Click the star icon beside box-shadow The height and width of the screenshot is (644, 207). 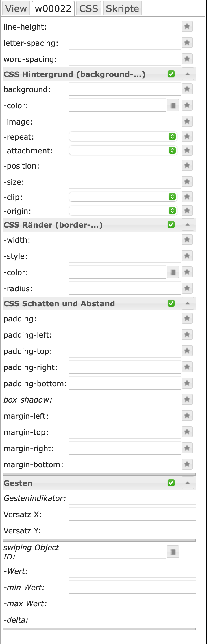187,400
